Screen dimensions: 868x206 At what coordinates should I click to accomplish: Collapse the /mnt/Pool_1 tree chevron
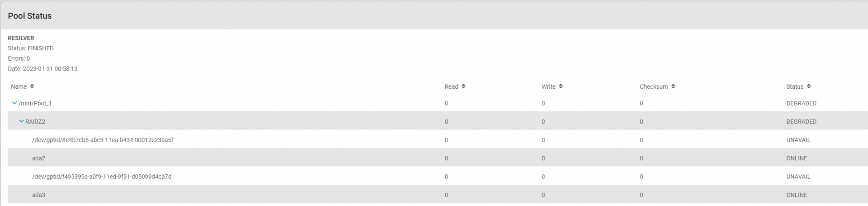(x=14, y=103)
